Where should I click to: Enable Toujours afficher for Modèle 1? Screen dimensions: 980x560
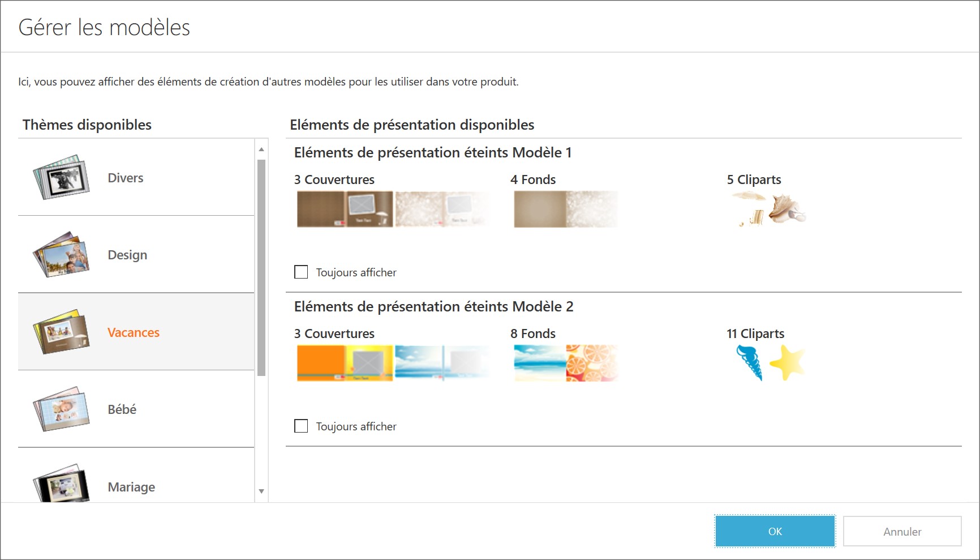[301, 272]
